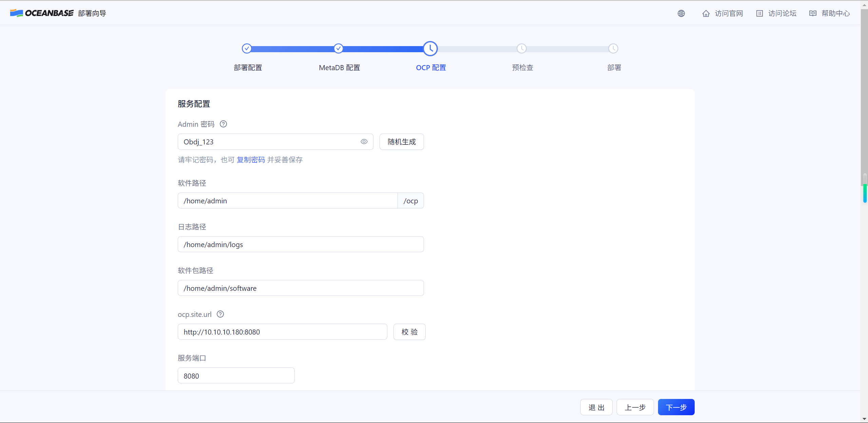Click the 部署 step clock icon

click(x=613, y=48)
